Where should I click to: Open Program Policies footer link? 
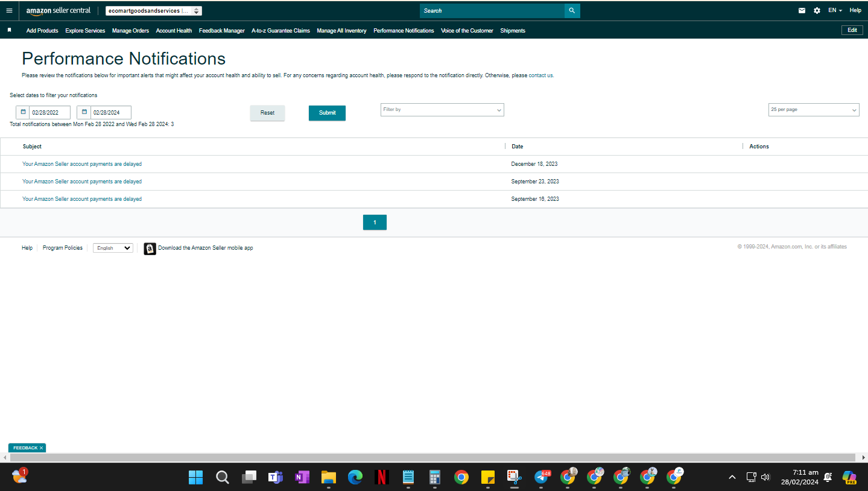pos(63,248)
